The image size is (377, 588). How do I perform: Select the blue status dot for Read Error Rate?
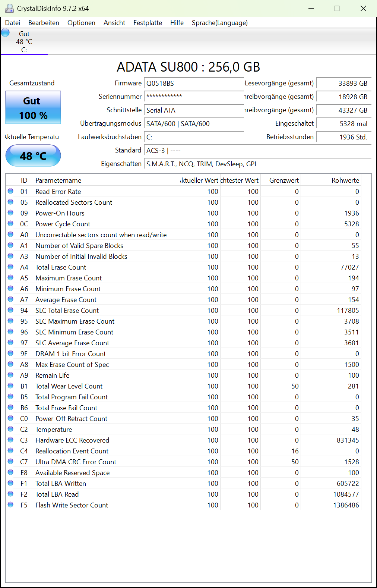pos(10,191)
